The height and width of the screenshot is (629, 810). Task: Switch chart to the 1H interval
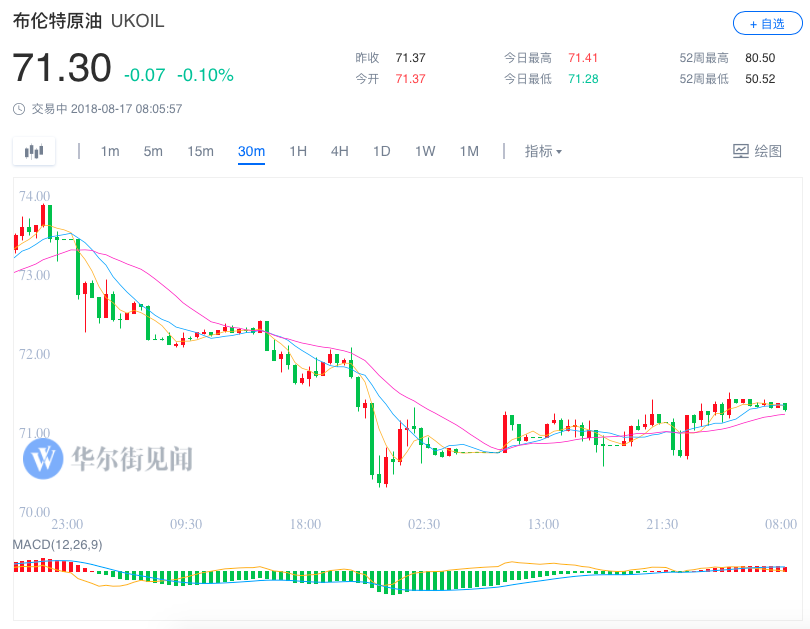pos(298,151)
